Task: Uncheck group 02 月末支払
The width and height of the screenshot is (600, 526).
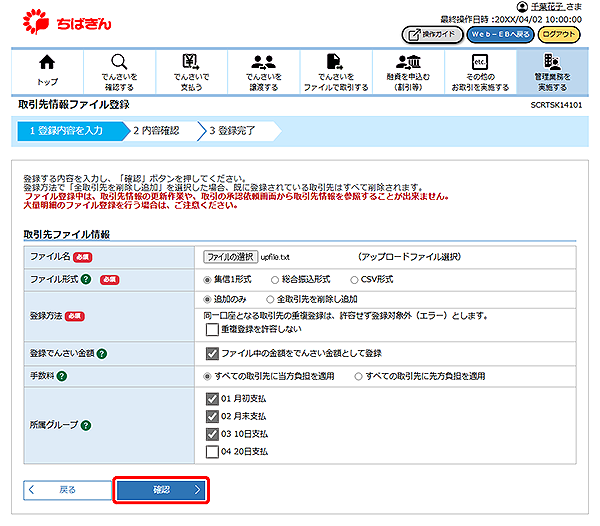Action: [212, 416]
